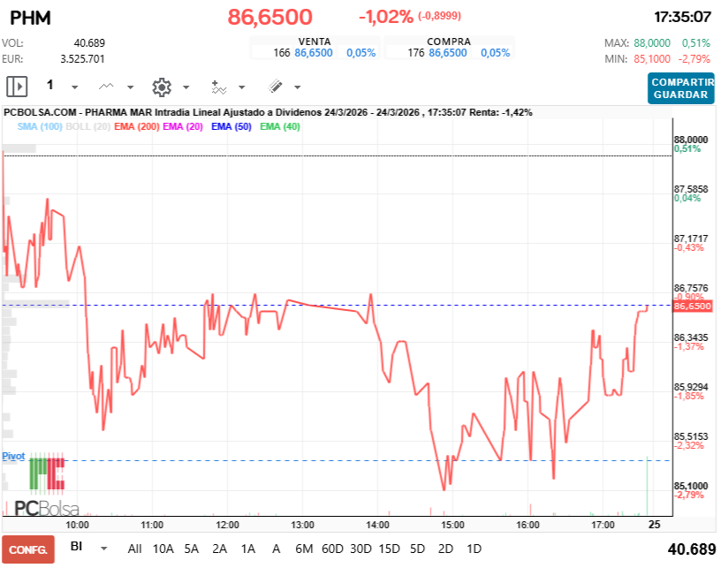Viewport: 728px width, 568px height.
Task: Toggle the SMA (100) indicator
Action: [40, 126]
